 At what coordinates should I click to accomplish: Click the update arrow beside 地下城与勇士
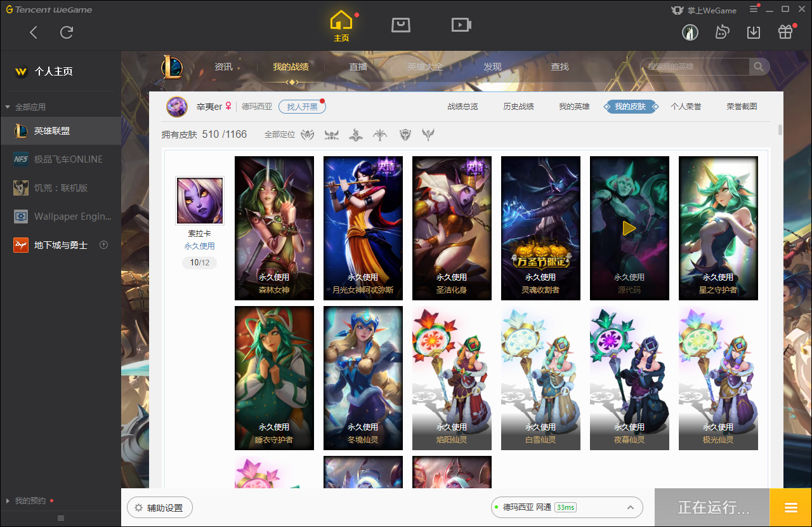tap(104, 245)
